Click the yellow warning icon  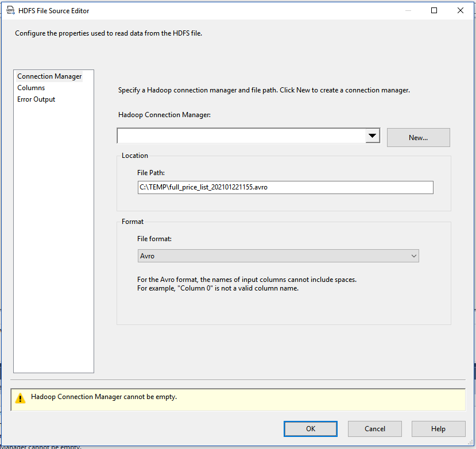tap(21, 397)
